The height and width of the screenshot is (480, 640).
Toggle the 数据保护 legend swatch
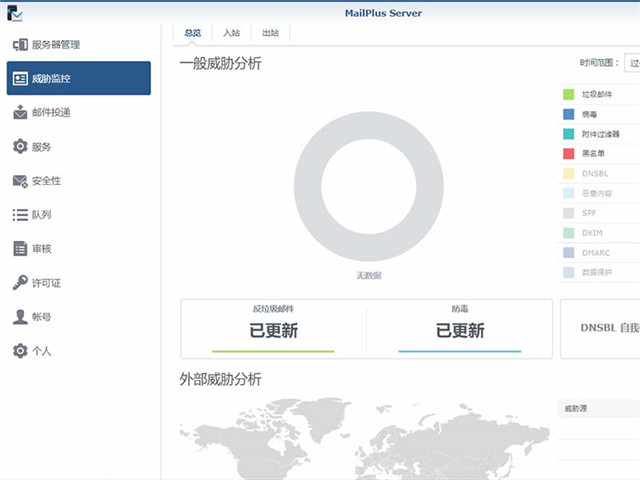tap(569, 272)
